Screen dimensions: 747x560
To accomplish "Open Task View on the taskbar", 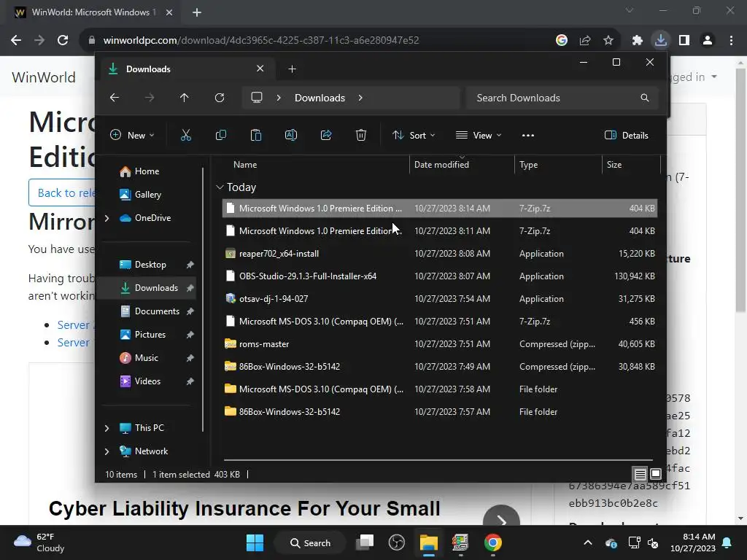I will (x=365, y=542).
